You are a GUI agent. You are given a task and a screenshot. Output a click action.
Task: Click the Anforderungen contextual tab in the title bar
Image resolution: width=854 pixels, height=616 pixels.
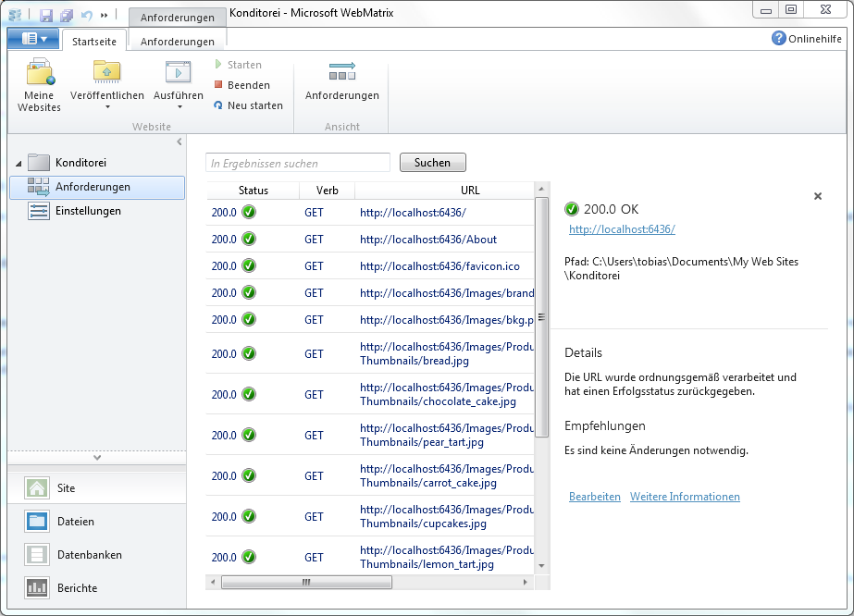(178, 17)
